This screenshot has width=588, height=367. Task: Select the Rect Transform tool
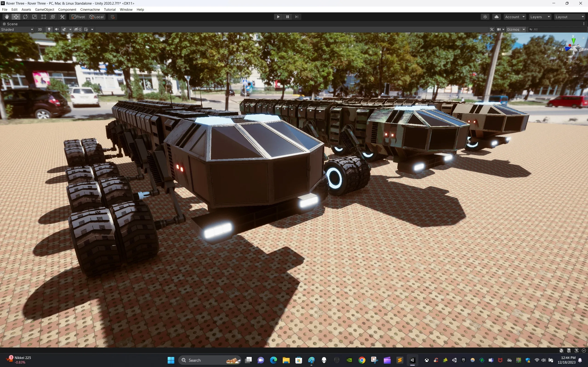[x=43, y=17]
